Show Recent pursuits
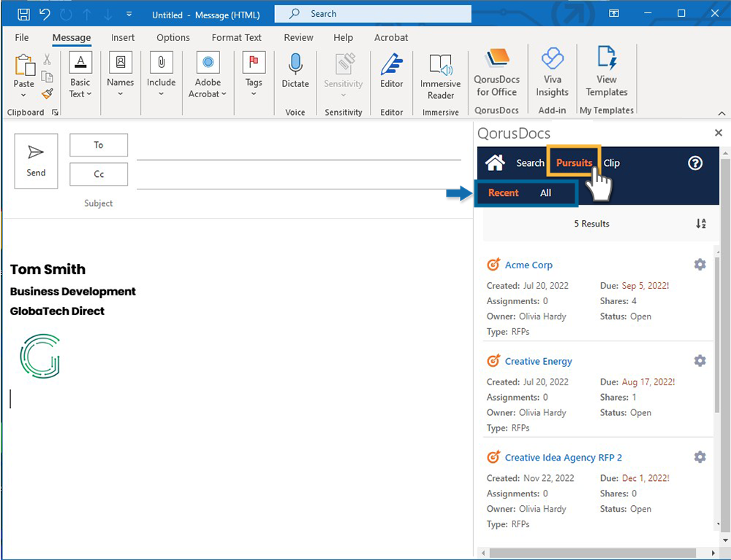731x560 pixels. (503, 193)
